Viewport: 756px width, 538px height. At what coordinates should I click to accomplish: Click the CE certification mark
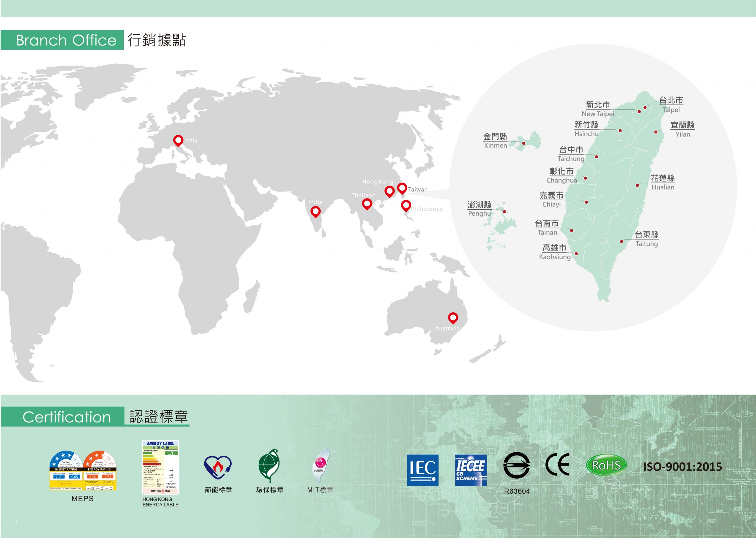557,464
